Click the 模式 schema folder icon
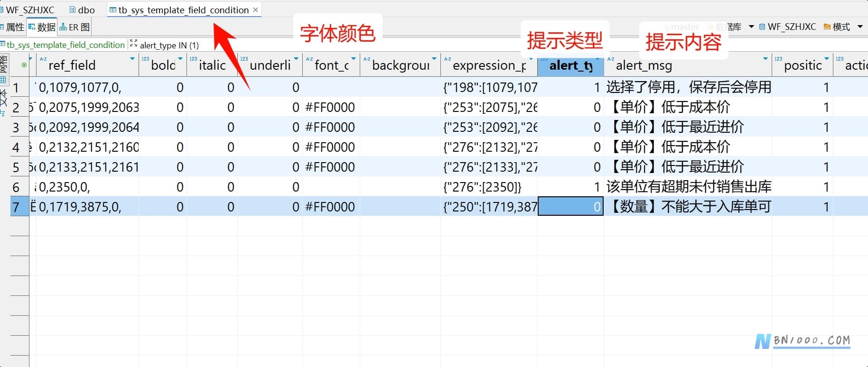 click(x=827, y=27)
